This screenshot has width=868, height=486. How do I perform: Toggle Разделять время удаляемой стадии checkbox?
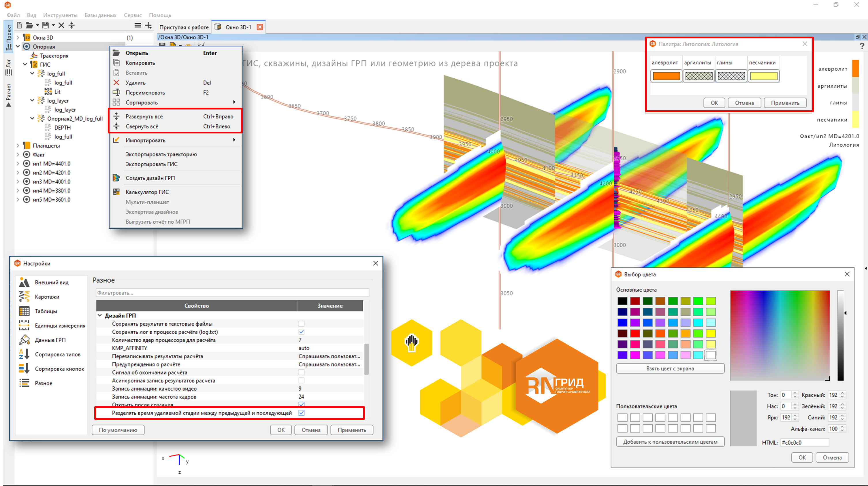[301, 413]
